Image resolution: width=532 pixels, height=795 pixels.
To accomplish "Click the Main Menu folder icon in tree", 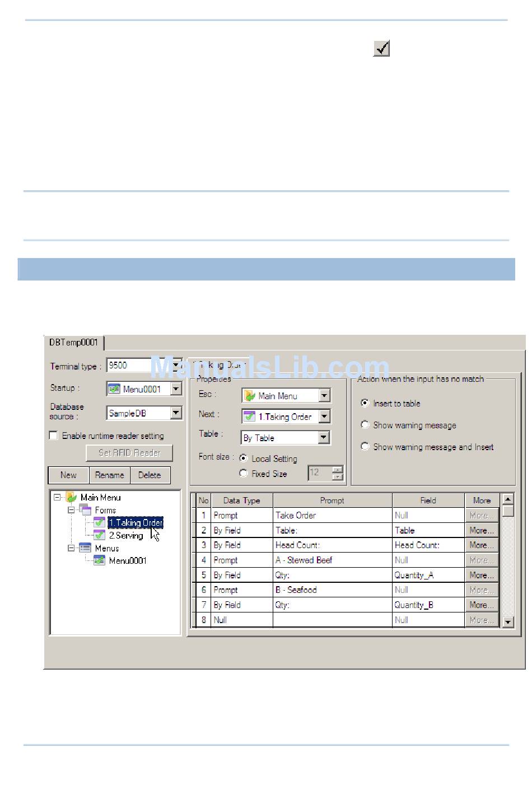I will [71, 497].
